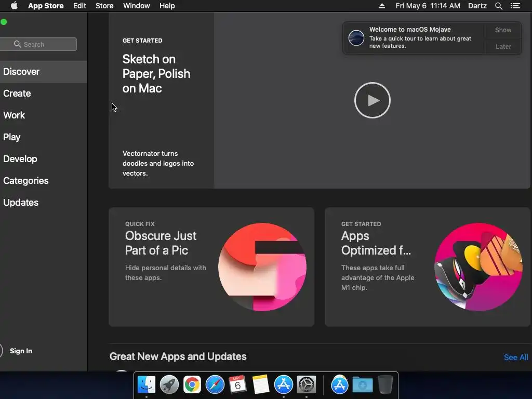Open the Downloads folder in Dock
This screenshot has width=532, height=399.
(362, 384)
